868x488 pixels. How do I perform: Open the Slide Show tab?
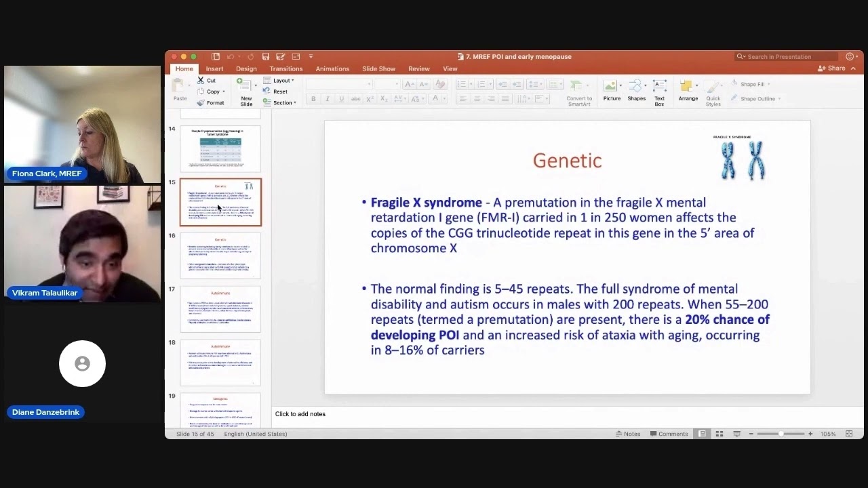(378, 68)
